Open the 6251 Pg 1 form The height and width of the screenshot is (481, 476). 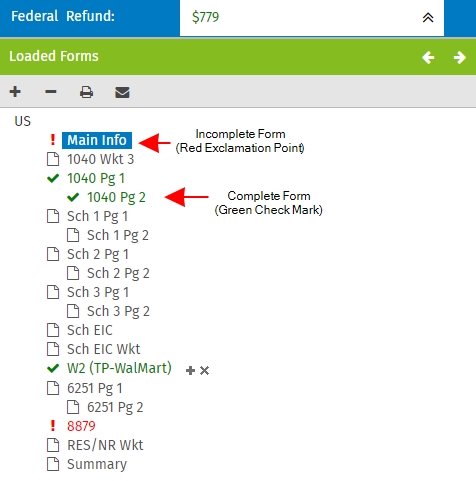pos(95,388)
